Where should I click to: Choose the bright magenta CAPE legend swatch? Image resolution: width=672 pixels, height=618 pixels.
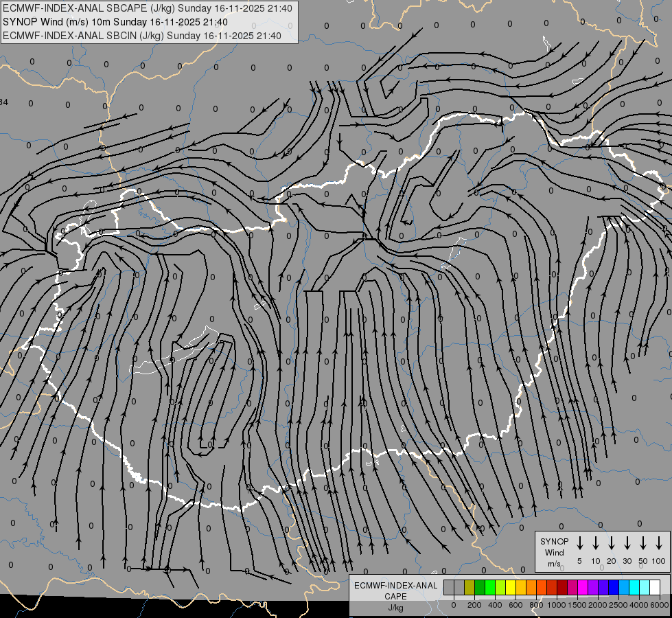click(x=583, y=587)
